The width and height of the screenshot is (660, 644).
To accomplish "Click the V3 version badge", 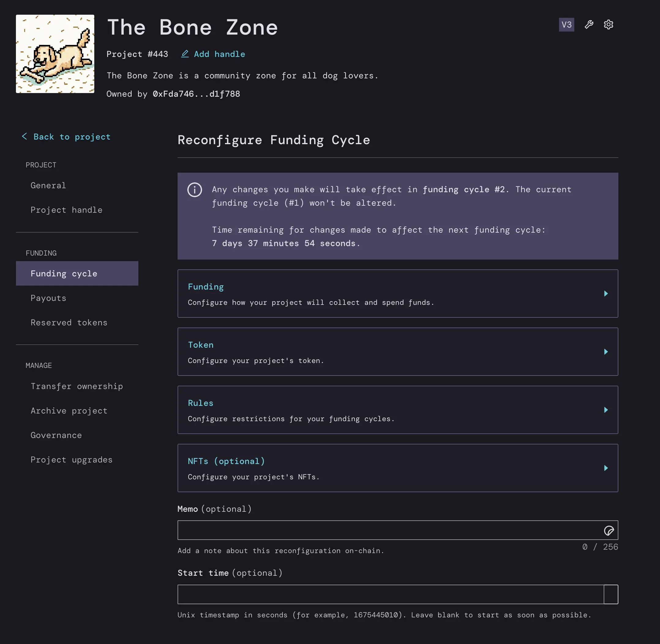I will 566,24.
